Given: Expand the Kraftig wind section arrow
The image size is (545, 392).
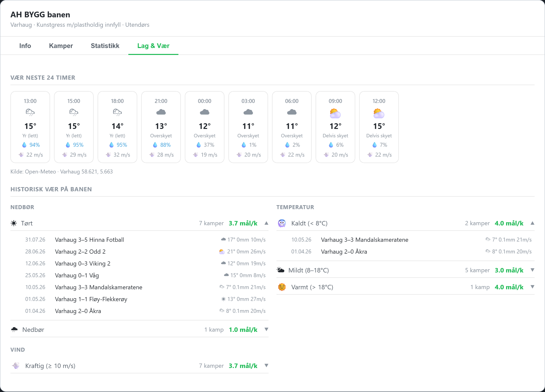Looking at the screenshot, I should (x=266, y=366).
